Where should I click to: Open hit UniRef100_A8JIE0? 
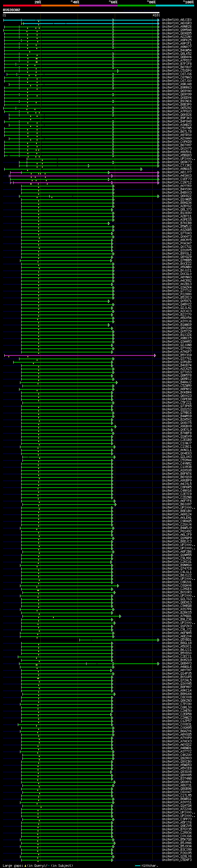coord(177,20)
